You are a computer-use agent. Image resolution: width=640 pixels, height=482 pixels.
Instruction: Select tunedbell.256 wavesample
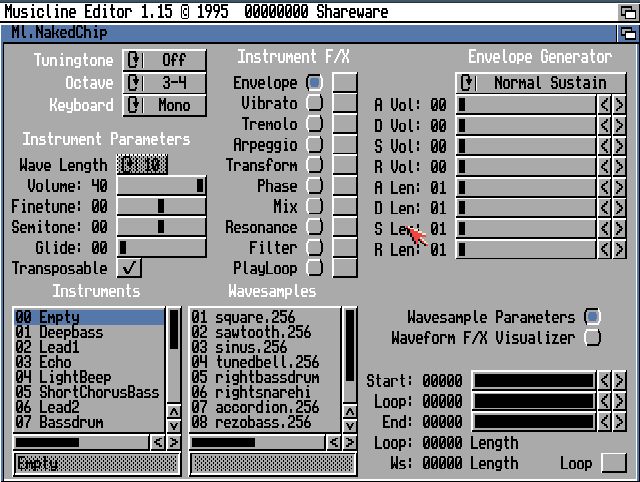point(265,362)
